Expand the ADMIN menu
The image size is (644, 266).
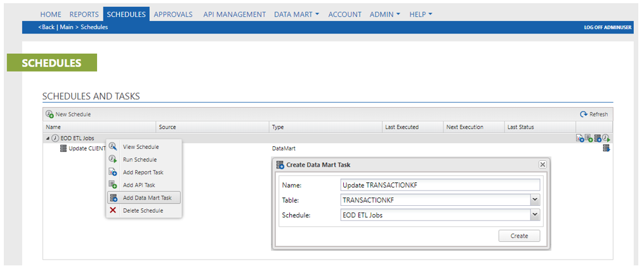click(385, 15)
